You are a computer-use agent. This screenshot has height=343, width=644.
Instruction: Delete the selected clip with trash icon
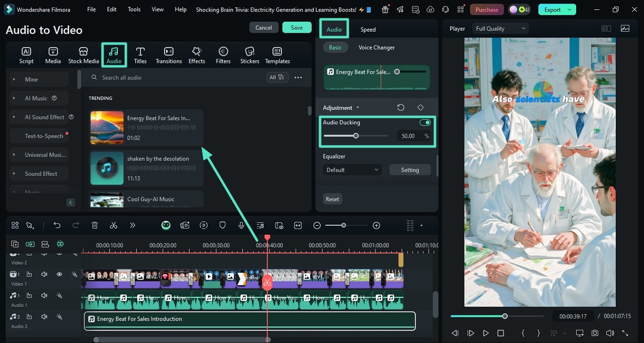coord(95,225)
